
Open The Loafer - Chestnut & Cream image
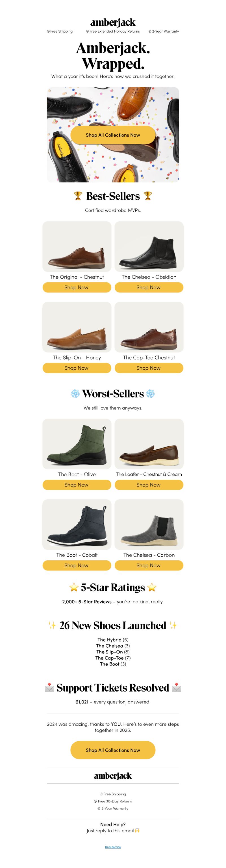pyautogui.click(x=149, y=444)
